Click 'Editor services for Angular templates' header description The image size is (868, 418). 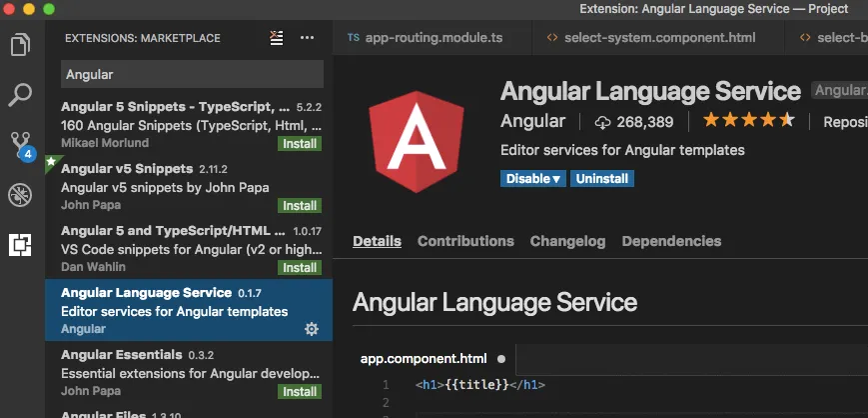[622, 150]
